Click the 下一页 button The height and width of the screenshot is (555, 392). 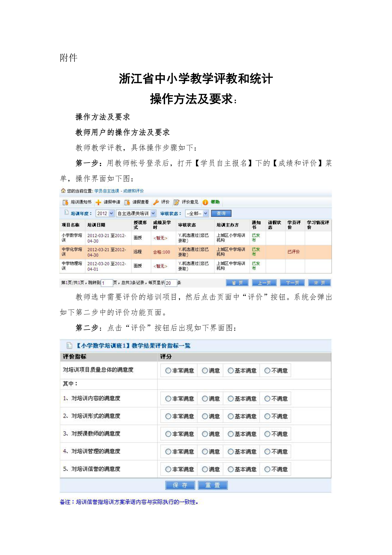point(292,283)
